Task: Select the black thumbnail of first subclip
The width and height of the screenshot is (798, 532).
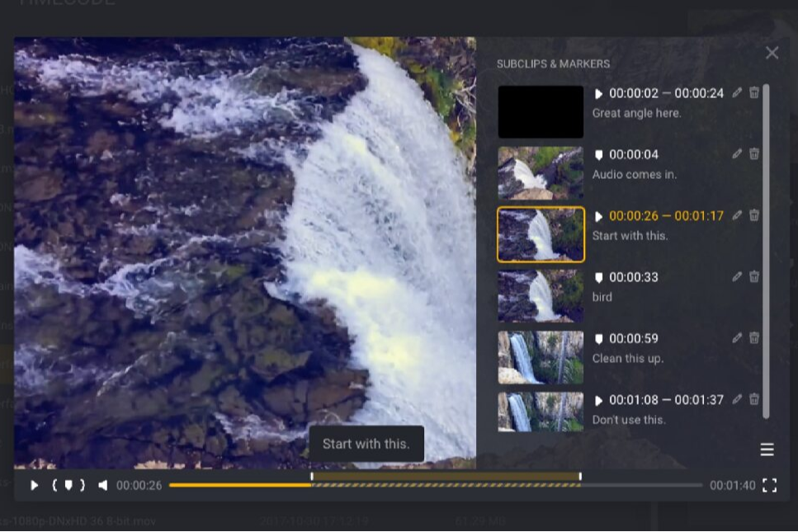Action: pyautogui.click(x=541, y=112)
